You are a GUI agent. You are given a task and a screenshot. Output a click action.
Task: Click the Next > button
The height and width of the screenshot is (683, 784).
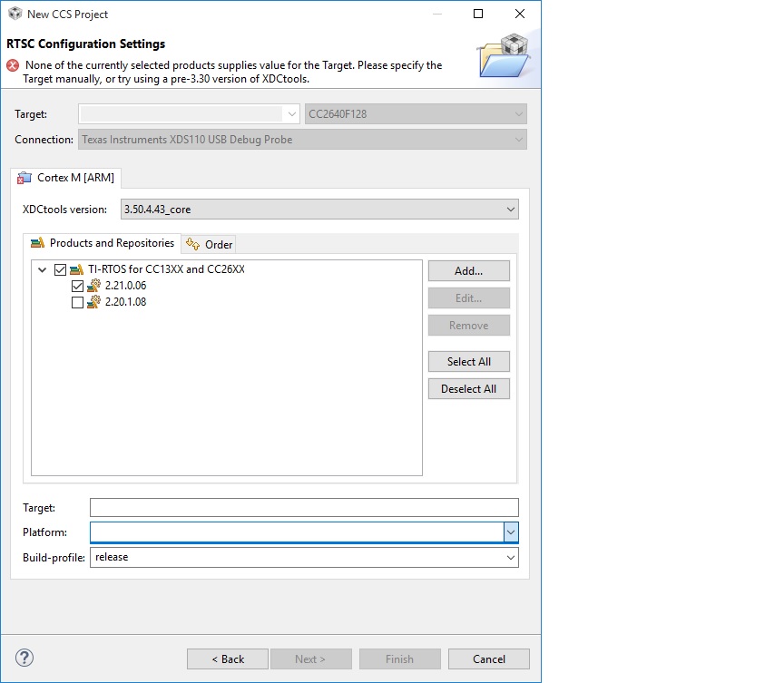311,659
